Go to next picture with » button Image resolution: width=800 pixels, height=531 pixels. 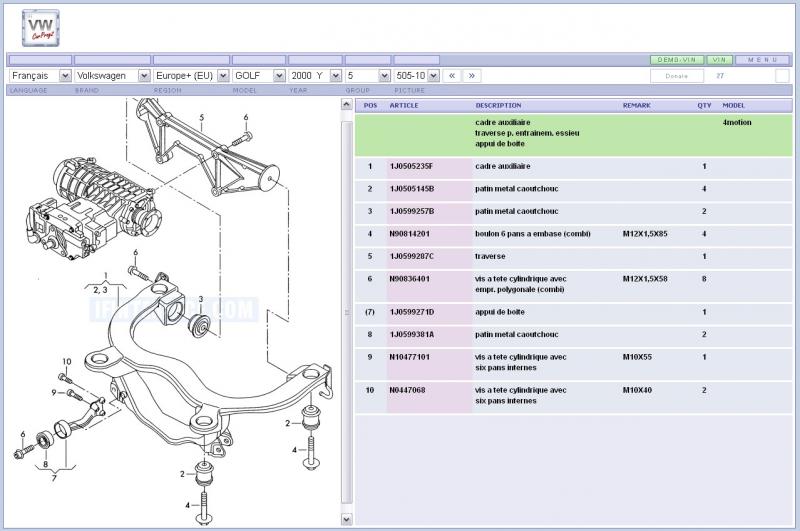(472, 75)
